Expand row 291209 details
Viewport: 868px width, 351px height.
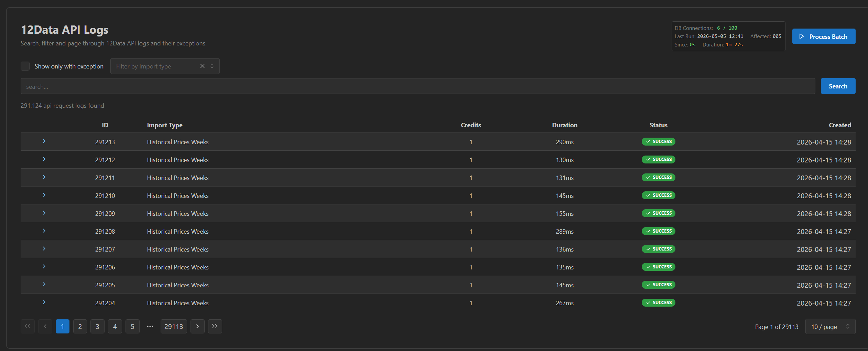(44, 213)
